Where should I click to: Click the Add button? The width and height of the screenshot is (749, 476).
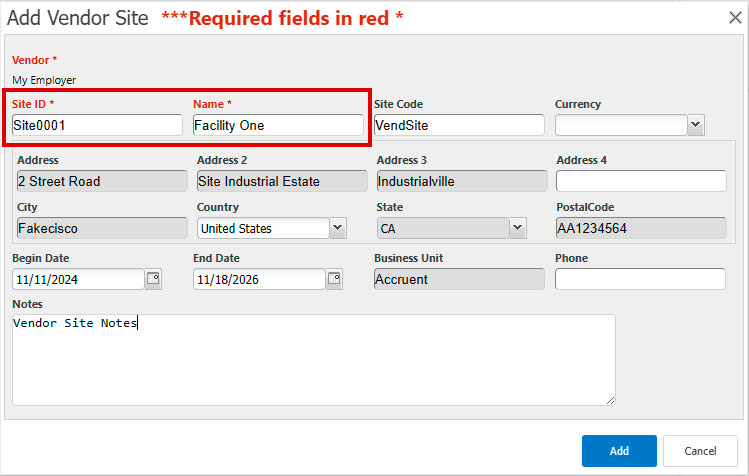pos(619,451)
